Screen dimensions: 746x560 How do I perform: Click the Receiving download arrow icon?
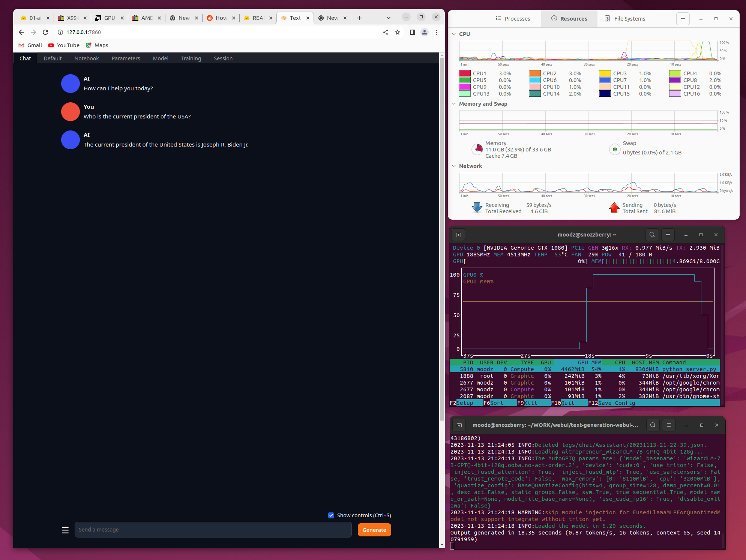[x=477, y=208]
